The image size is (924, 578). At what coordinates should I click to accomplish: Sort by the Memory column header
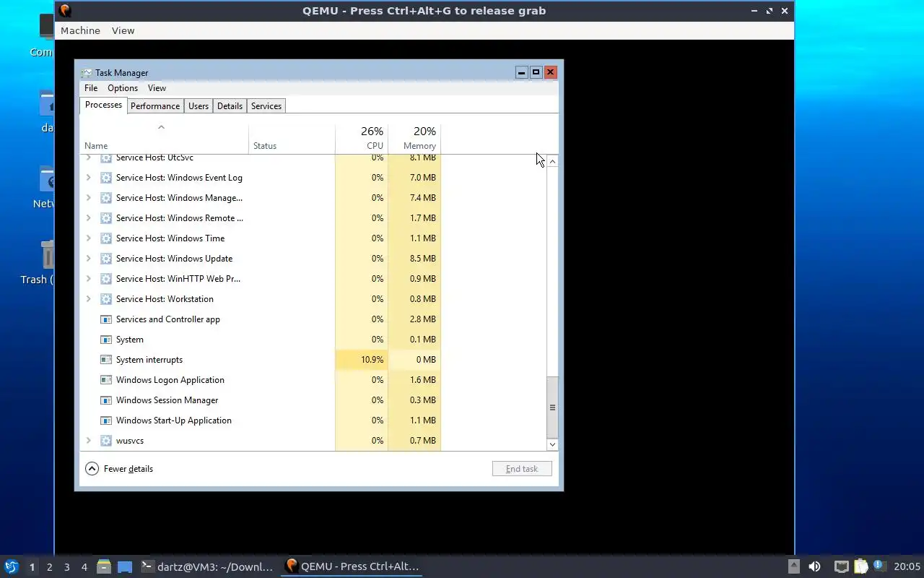(x=414, y=139)
